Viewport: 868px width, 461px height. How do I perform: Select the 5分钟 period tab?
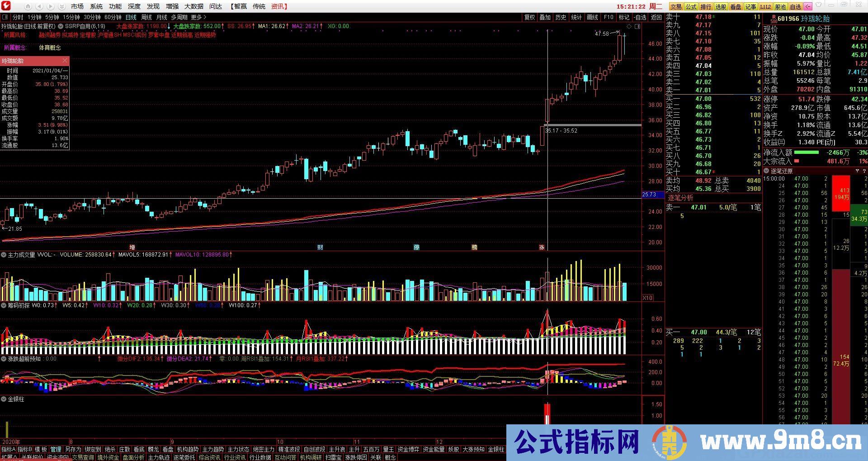pyautogui.click(x=52, y=18)
